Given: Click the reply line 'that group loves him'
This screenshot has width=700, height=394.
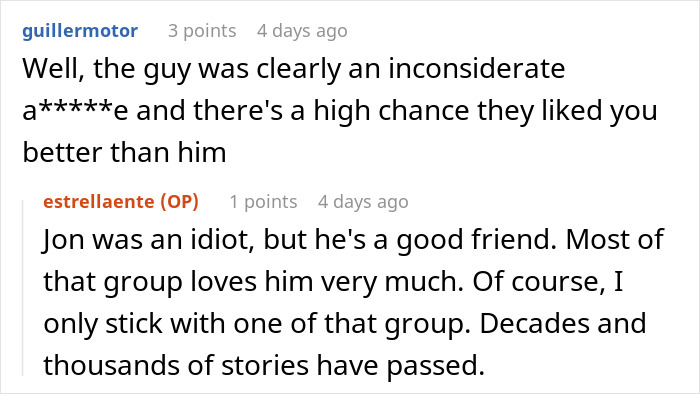Looking at the screenshot, I should click(x=333, y=282).
